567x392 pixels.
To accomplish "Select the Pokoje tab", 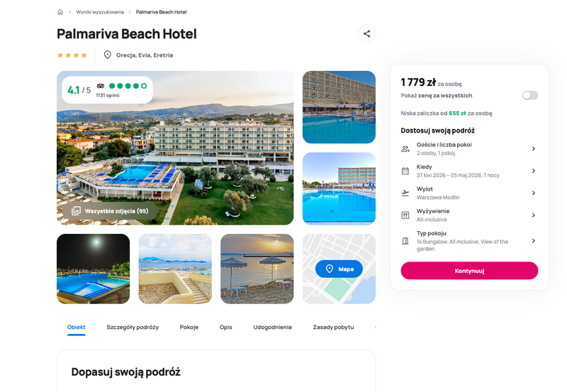I will (x=189, y=327).
